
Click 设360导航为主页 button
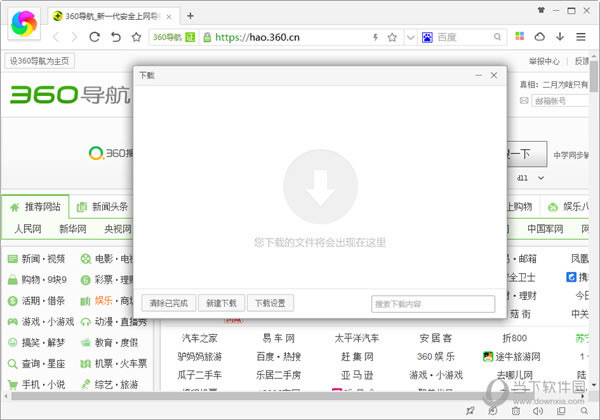(x=39, y=61)
